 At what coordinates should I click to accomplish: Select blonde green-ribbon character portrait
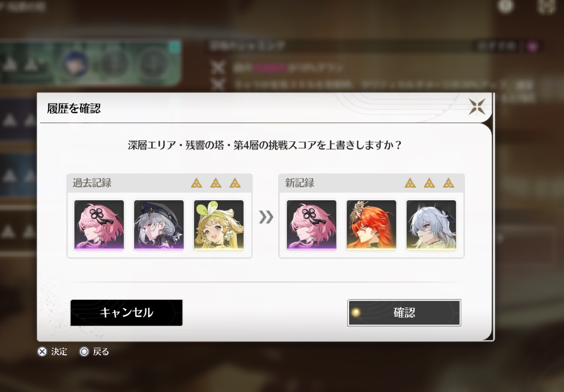[x=219, y=225]
